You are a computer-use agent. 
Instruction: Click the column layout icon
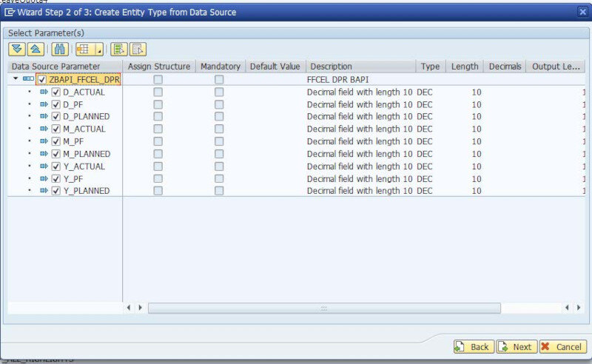tap(84, 50)
